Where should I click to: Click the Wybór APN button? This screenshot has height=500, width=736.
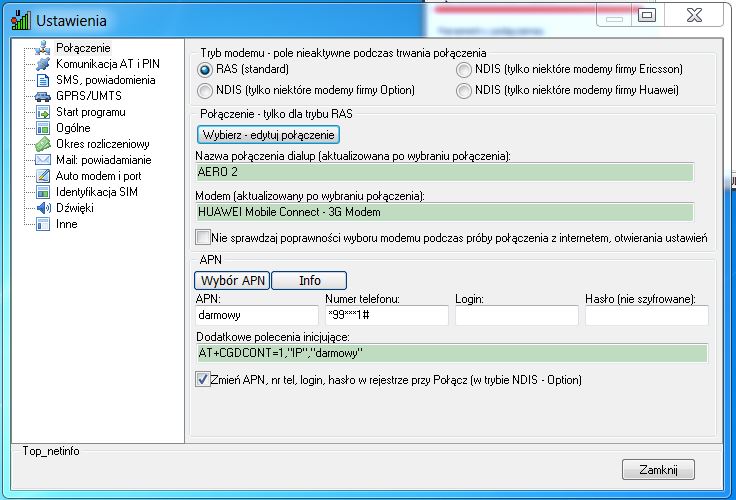(232, 281)
